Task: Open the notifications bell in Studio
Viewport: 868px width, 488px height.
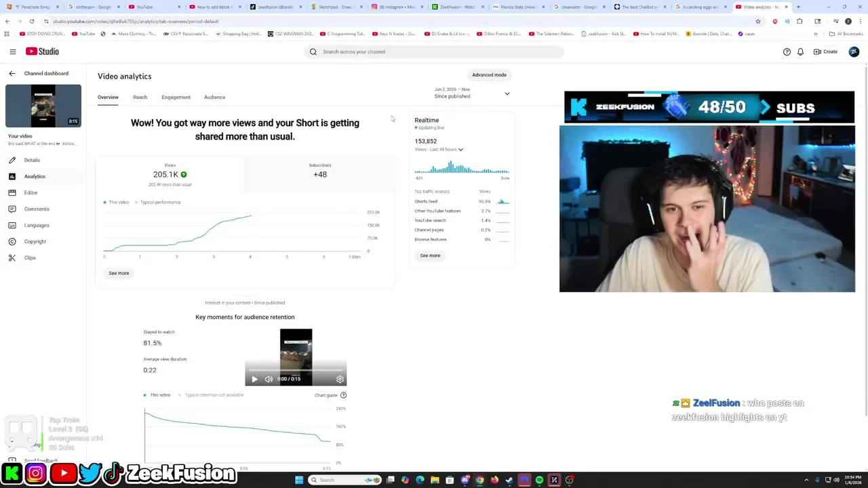Action: pyautogui.click(x=800, y=52)
